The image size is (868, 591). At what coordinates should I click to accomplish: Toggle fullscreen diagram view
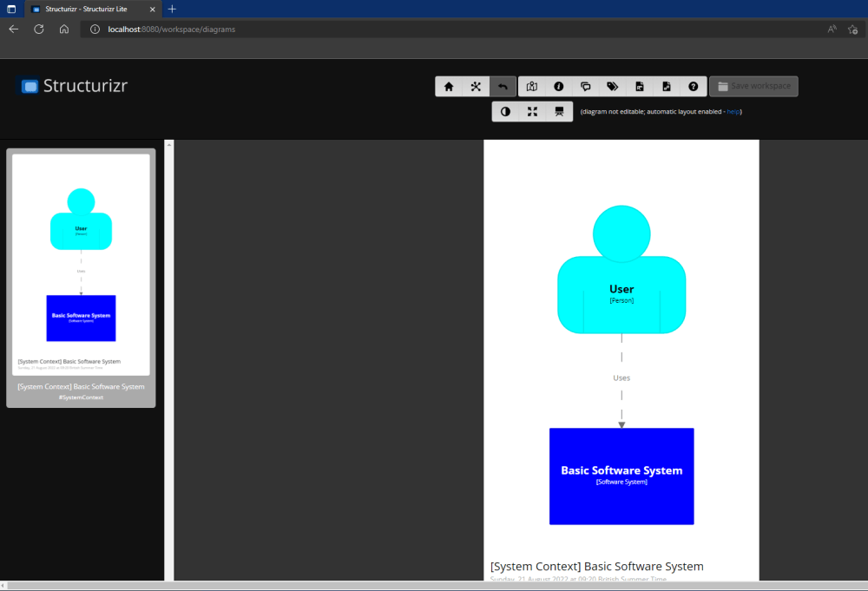pyautogui.click(x=532, y=111)
